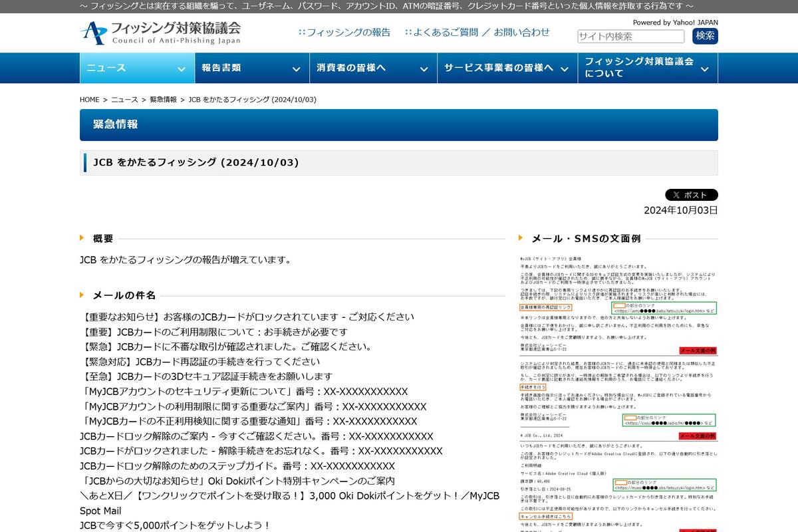Open the Adobe Creative Cloud mail example image
The height and width of the screenshot is (532, 798).
618,485
